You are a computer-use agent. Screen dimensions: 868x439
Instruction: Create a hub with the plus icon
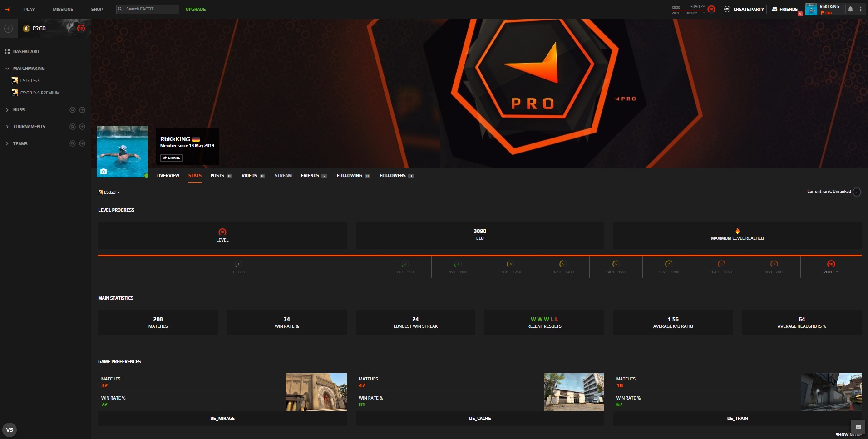point(82,109)
